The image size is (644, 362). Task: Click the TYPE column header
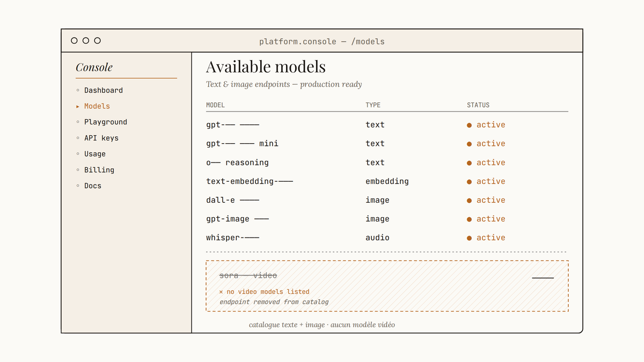373,105
